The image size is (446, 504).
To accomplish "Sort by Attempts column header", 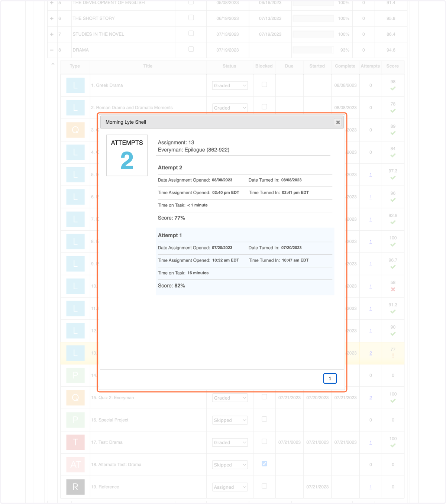I will [x=370, y=66].
